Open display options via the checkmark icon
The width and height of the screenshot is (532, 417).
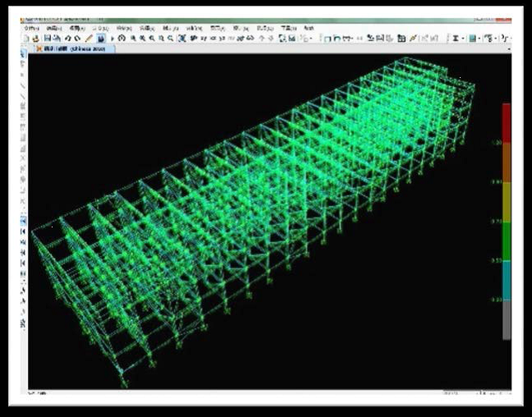pyautogui.click(x=291, y=39)
